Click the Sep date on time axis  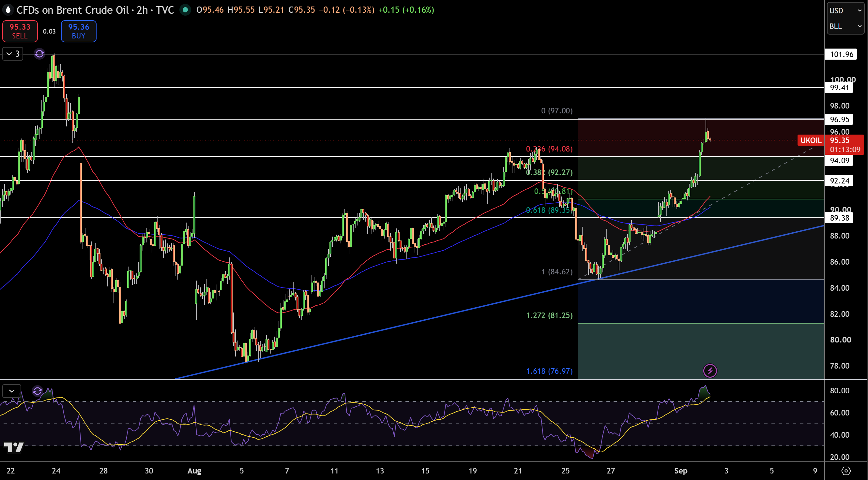(x=681, y=471)
